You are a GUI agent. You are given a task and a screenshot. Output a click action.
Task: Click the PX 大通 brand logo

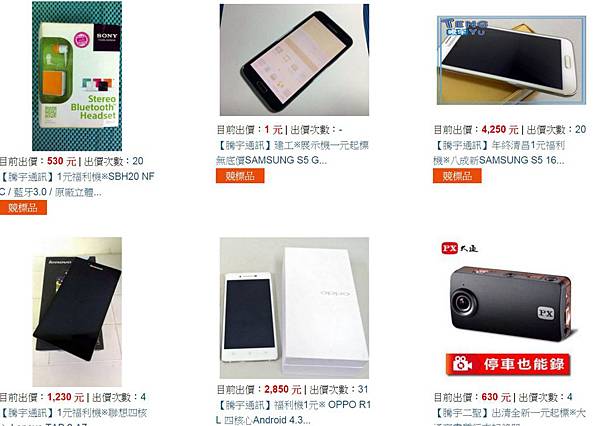click(459, 248)
